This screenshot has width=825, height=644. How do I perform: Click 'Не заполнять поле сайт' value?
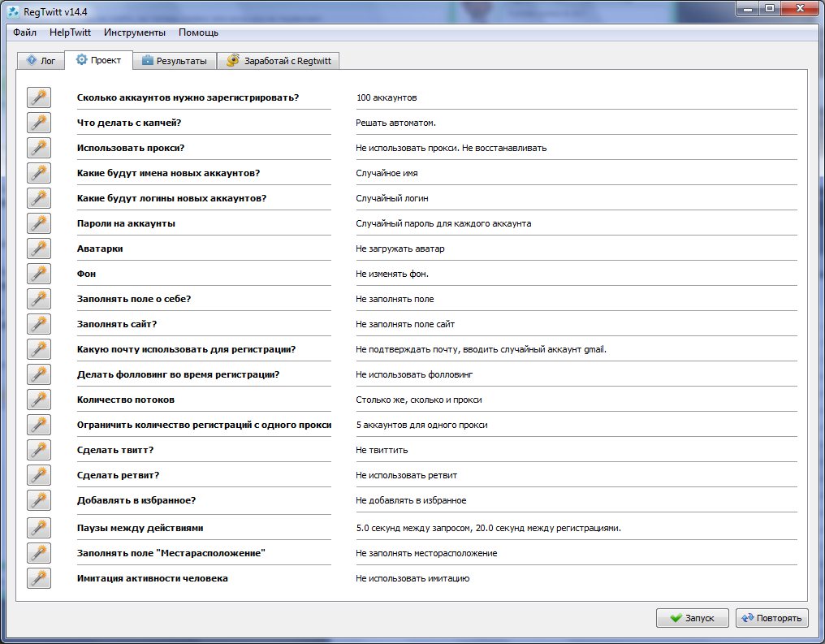point(405,325)
